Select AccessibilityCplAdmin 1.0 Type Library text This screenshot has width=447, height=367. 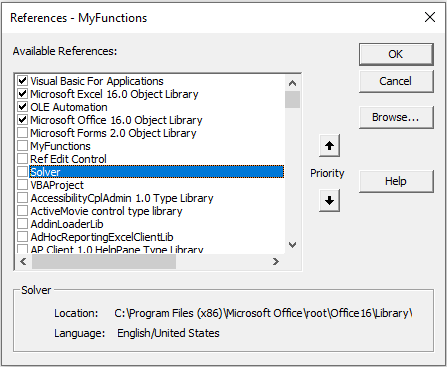click(122, 198)
